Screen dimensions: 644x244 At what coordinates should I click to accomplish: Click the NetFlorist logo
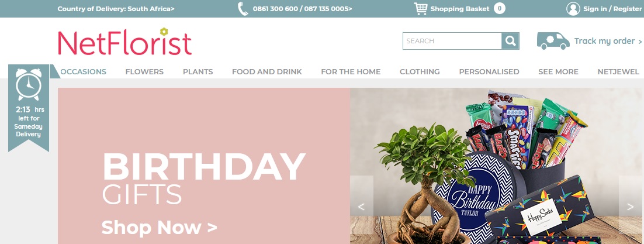[x=125, y=41]
